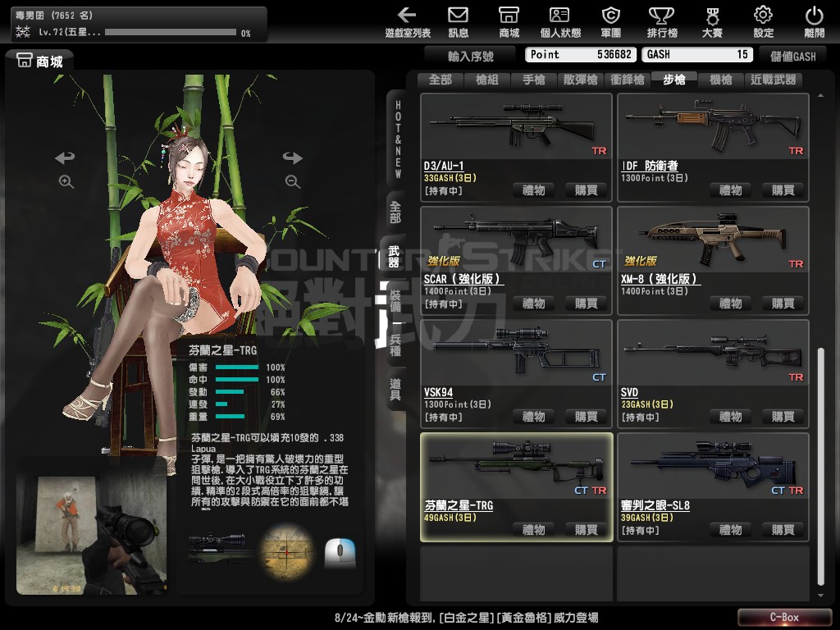The width and height of the screenshot is (840, 630).
Task: Gift the VSK94 rifle
Action: 533,416
